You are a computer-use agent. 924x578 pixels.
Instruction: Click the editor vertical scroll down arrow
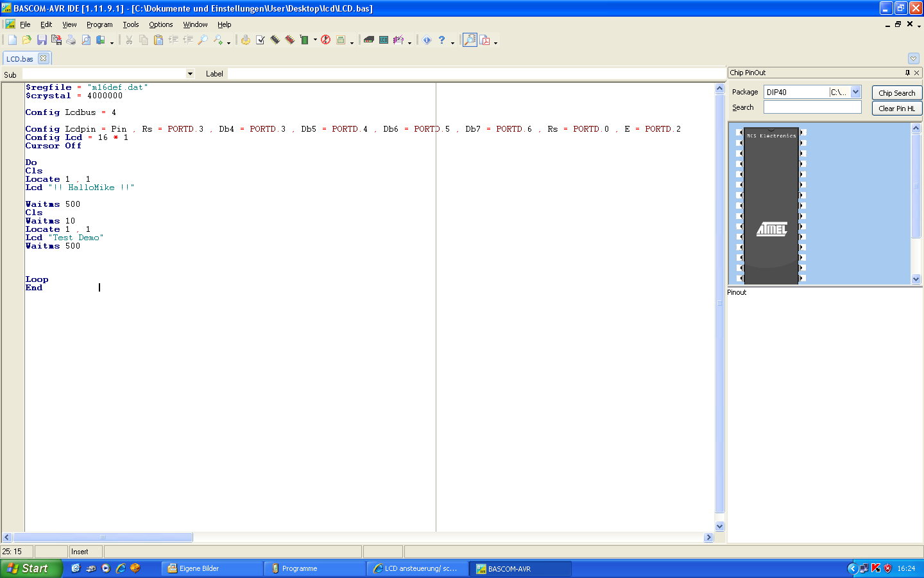pyautogui.click(x=720, y=526)
